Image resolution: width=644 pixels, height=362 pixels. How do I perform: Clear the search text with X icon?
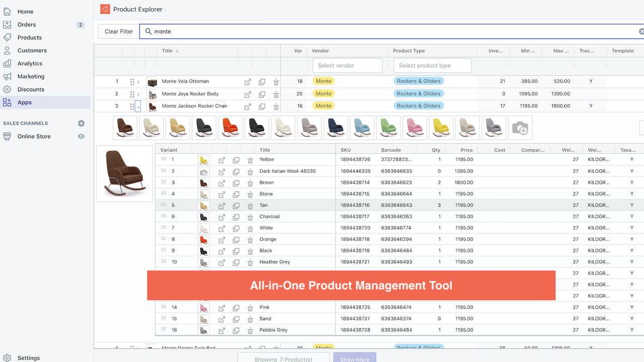tap(641, 32)
